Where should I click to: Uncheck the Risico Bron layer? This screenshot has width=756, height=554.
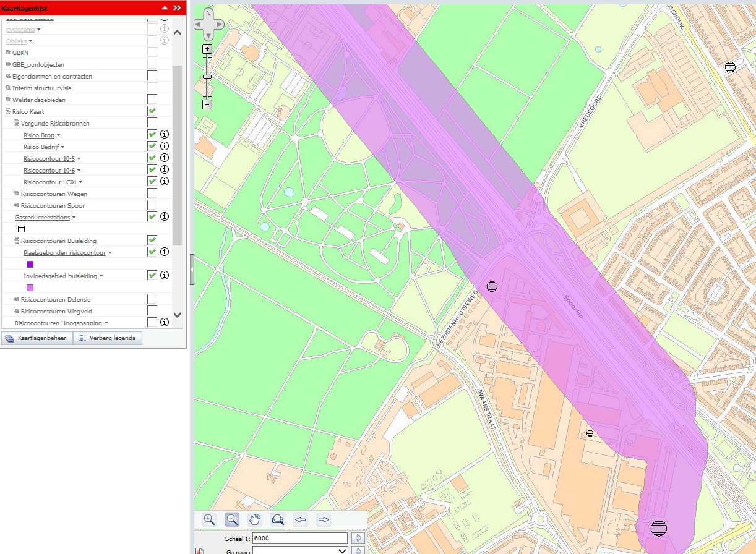pyautogui.click(x=152, y=134)
